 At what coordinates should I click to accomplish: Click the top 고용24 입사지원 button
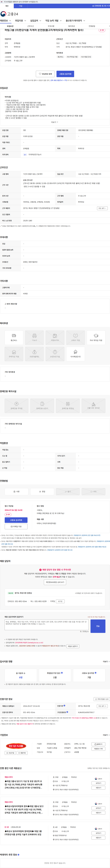coord(65,74)
